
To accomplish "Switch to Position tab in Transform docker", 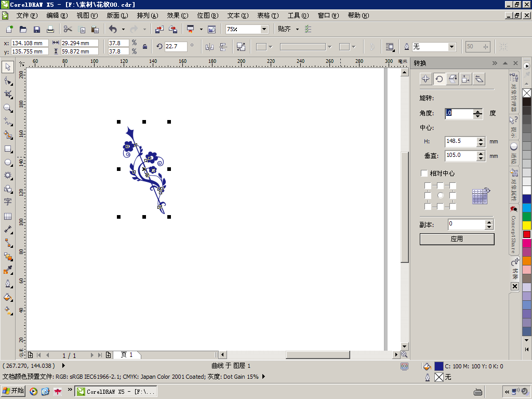I will pyautogui.click(x=425, y=79).
